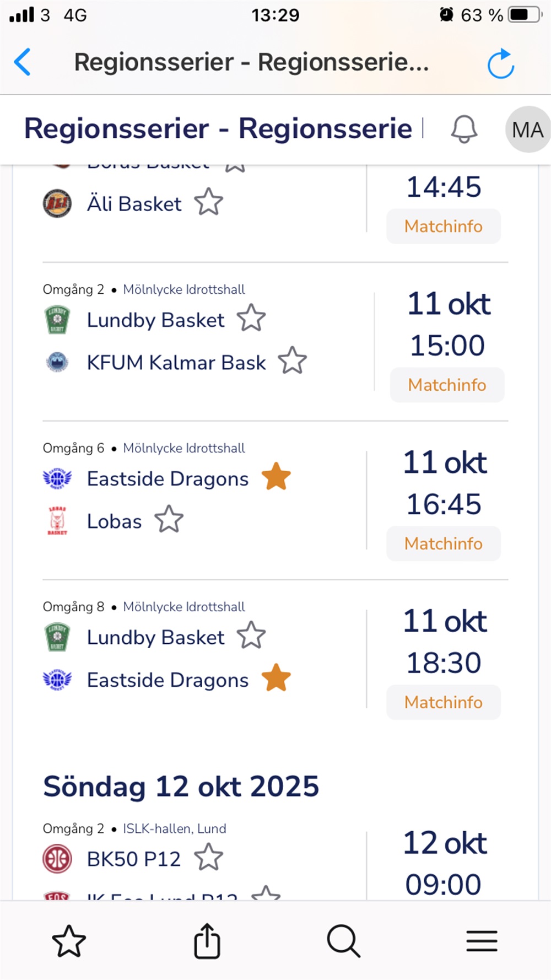Tap the Lobas team logo
This screenshot has height=980, width=551.
coord(57,520)
